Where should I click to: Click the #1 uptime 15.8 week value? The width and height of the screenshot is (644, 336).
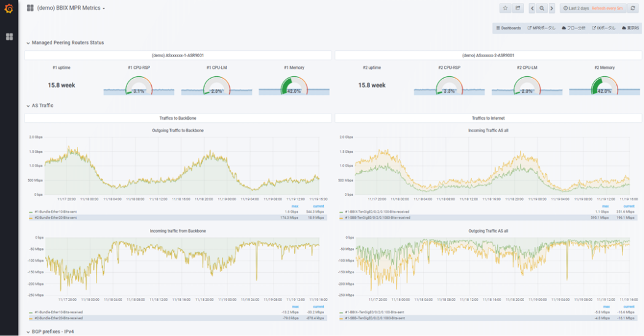coord(61,85)
